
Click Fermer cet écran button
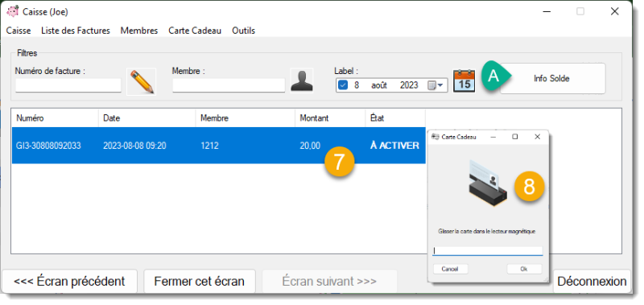point(199,282)
